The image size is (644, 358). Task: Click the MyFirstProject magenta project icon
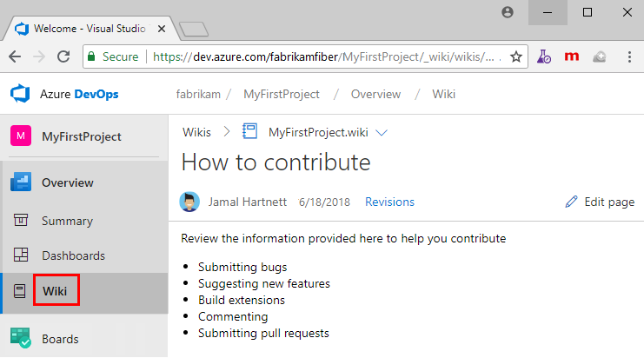coord(20,136)
